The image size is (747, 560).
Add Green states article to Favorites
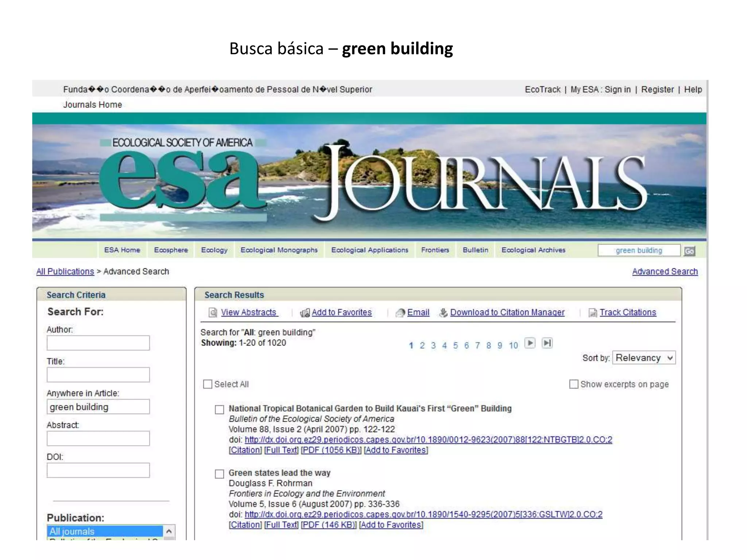point(391,525)
